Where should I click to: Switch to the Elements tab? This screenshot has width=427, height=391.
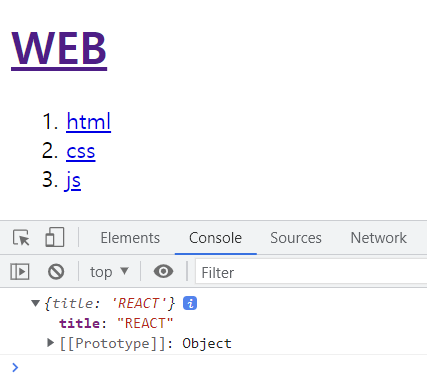(x=130, y=238)
